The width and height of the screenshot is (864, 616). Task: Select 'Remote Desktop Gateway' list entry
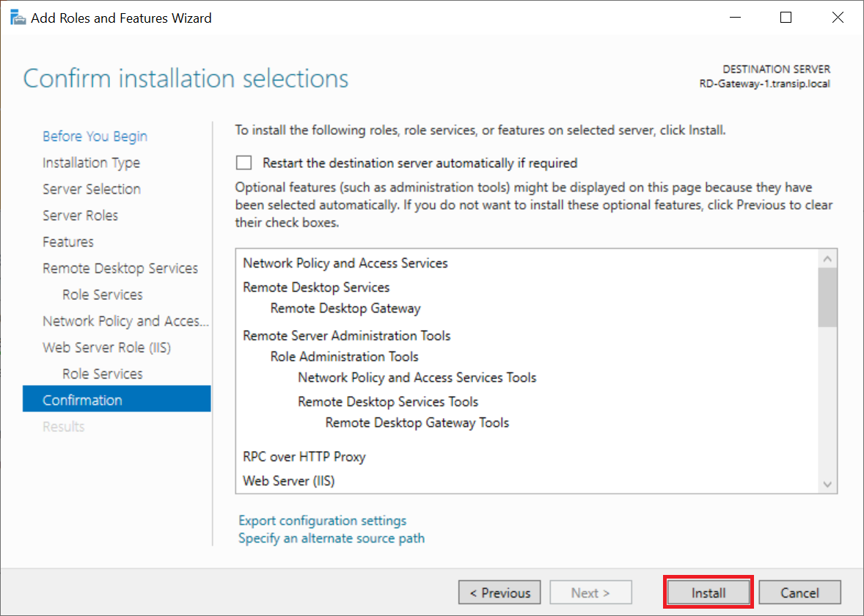[x=345, y=309]
